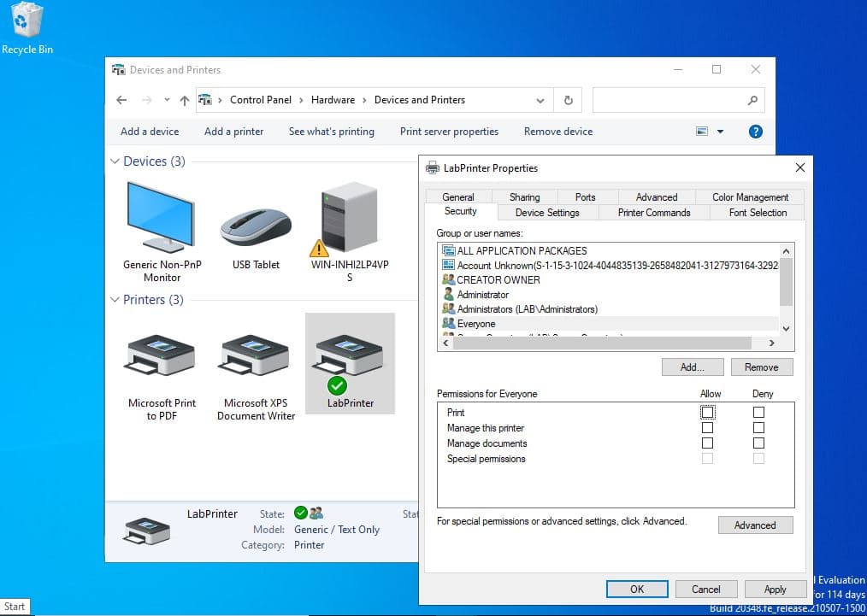
Task: Check Allow for Manage documents permission
Action: coord(707,443)
